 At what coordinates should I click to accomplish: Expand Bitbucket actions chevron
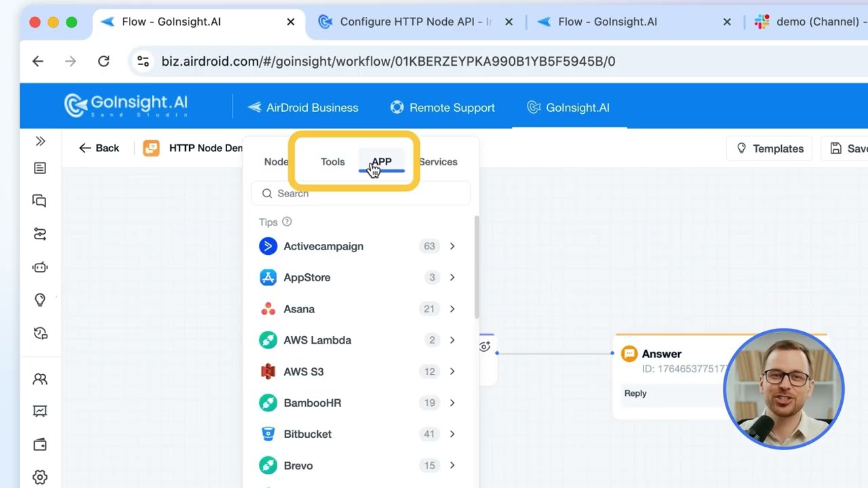[452, 434]
